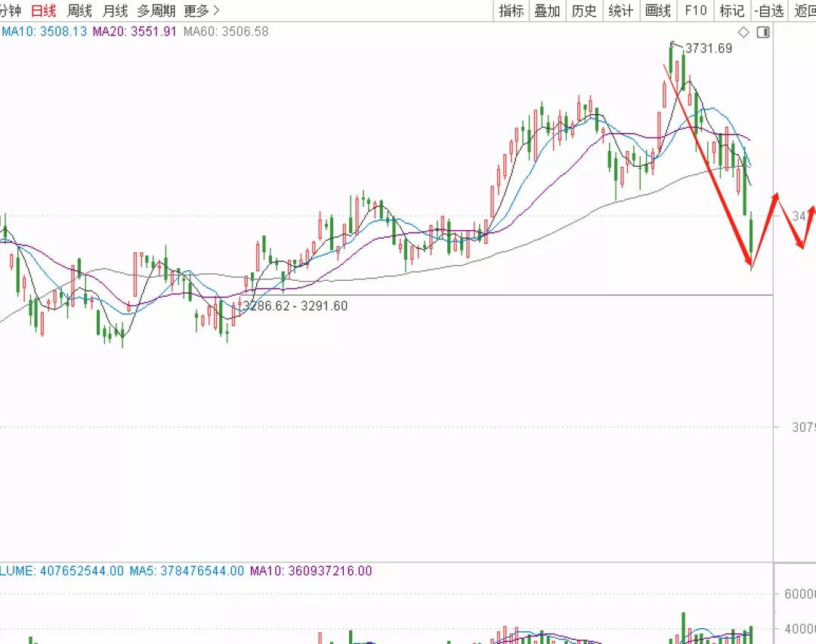The width and height of the screenshot is (816, 644).
Task: Open the F10 company info button
Action: coord(696,11)
